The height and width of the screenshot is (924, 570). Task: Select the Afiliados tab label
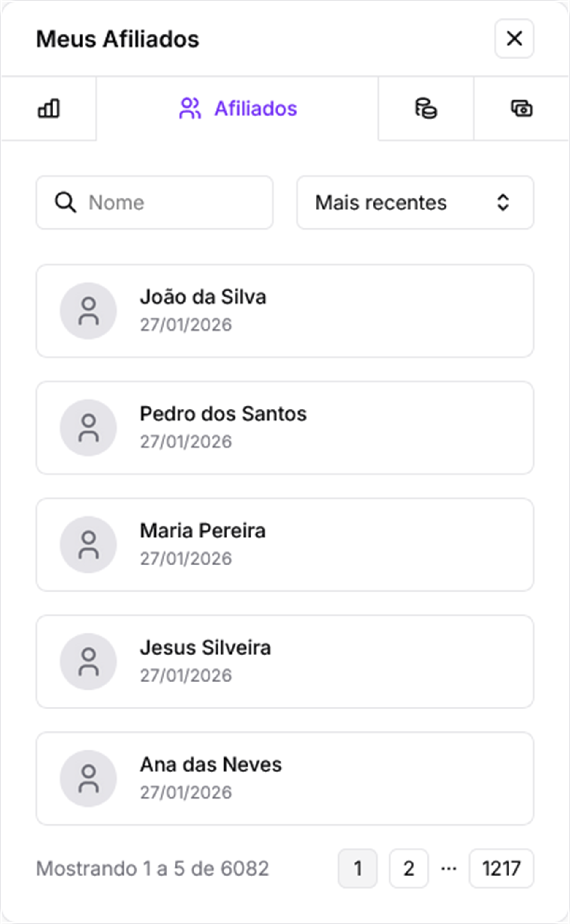point(256,109)
